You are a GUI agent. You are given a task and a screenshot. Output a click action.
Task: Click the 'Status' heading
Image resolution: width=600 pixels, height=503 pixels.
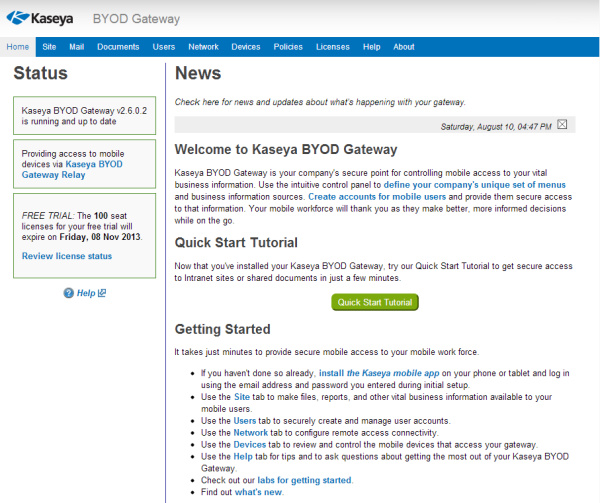tap(41, 73)
